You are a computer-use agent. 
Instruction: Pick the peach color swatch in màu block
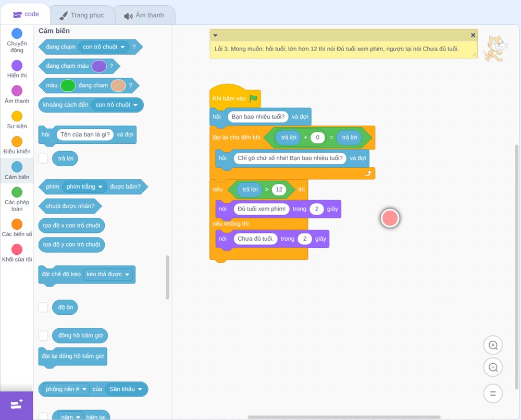(x=118, y=85)
